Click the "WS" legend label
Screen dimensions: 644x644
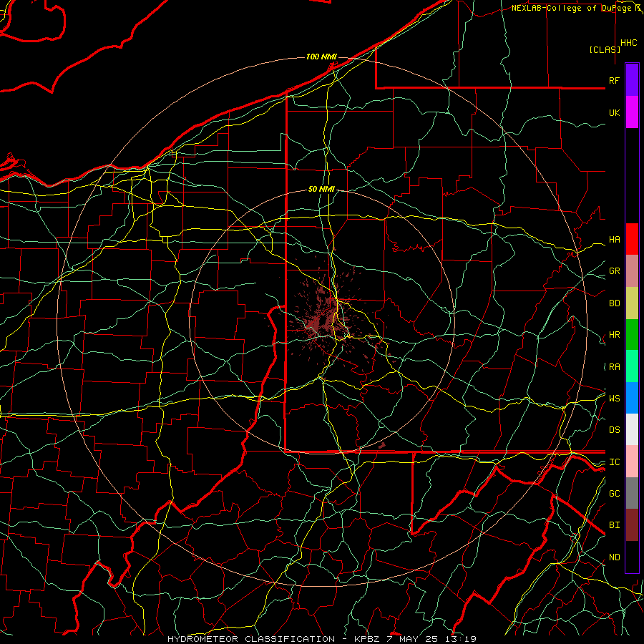[x=614, y=399]
